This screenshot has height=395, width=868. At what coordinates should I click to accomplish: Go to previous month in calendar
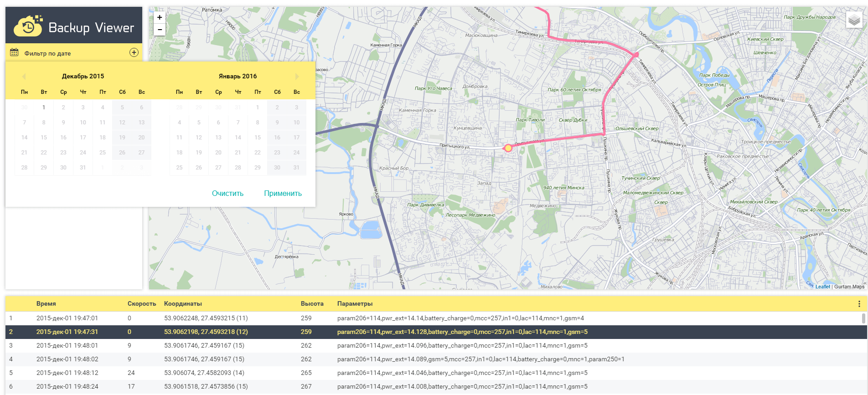click(24, 77)
